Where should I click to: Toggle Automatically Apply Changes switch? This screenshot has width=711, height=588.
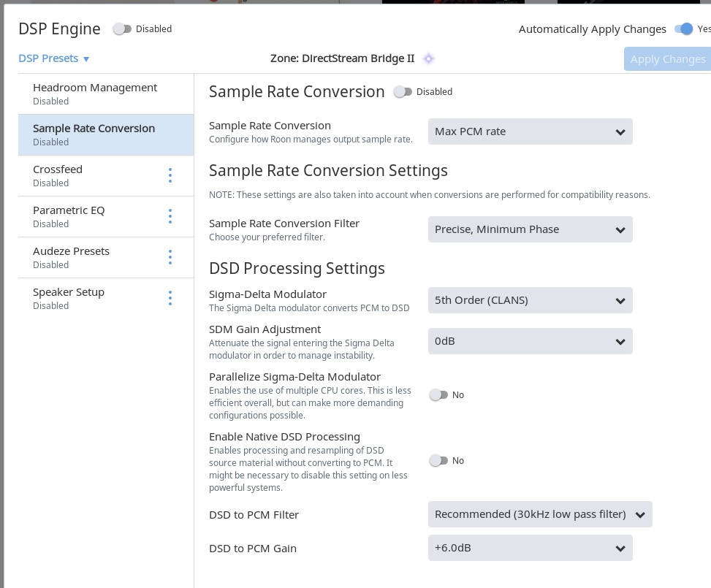click(684, 29)
